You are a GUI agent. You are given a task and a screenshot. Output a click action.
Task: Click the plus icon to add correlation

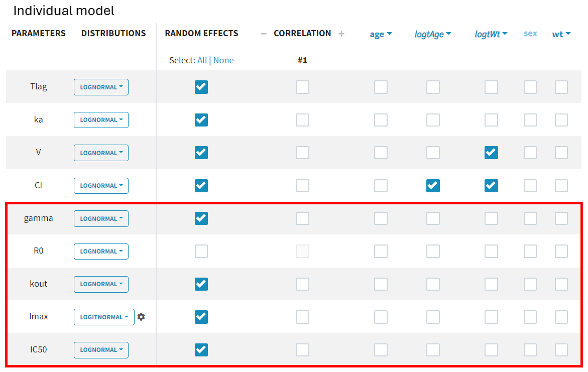[x=341, y=34]
